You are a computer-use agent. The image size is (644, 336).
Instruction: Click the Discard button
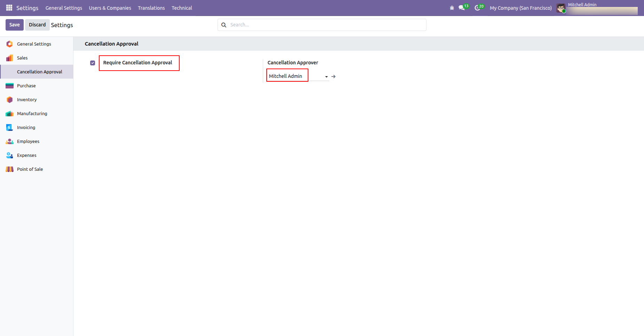(37, 25)
